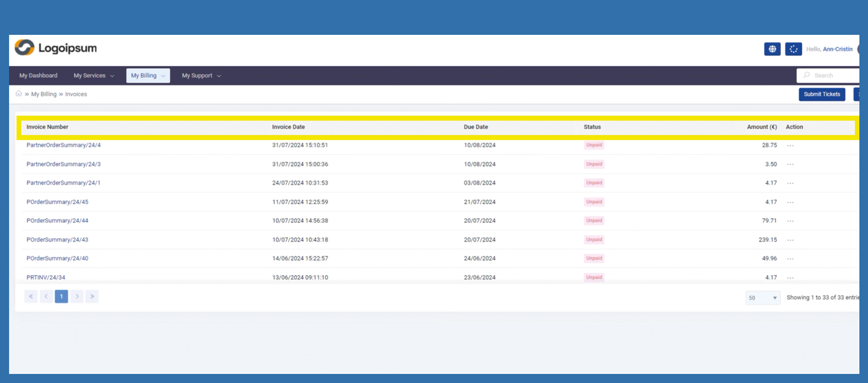Go to the next page arrow

point(77,297)
